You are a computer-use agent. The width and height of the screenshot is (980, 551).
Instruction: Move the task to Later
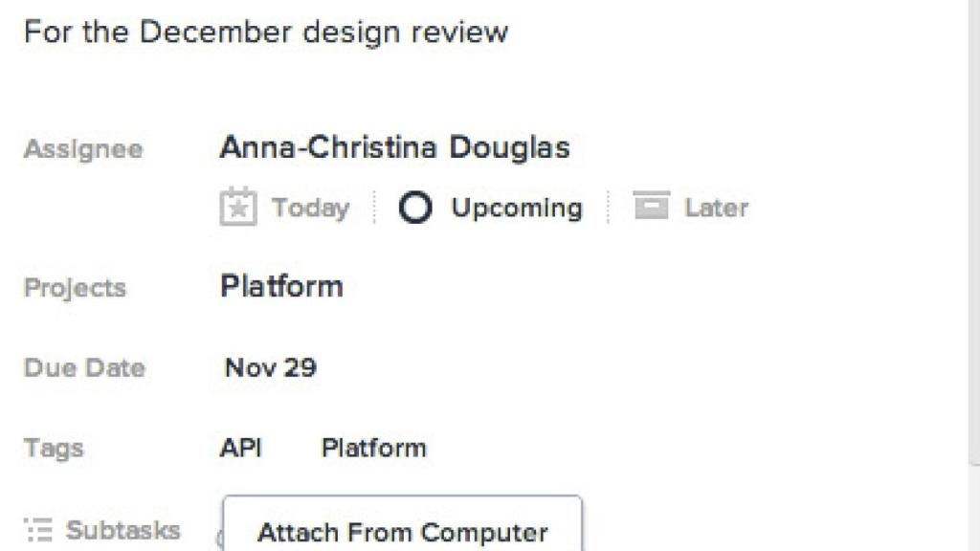coord(691,207)
